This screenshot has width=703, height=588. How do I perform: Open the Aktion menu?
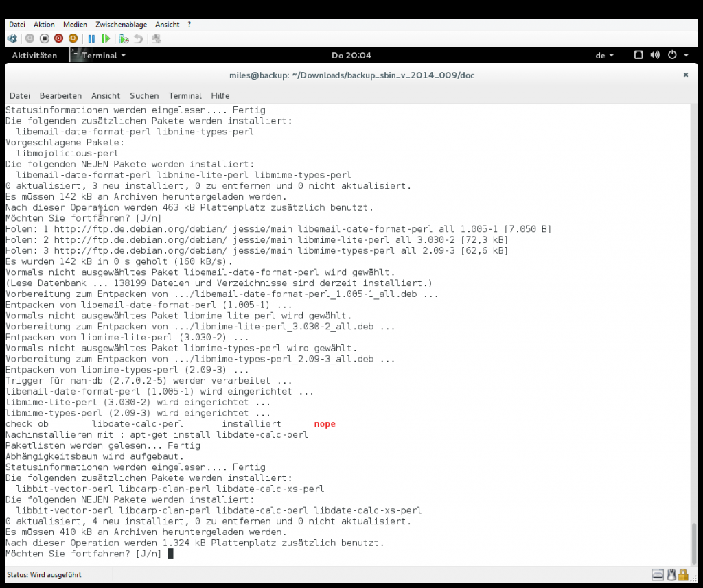(x=44, y=25)
